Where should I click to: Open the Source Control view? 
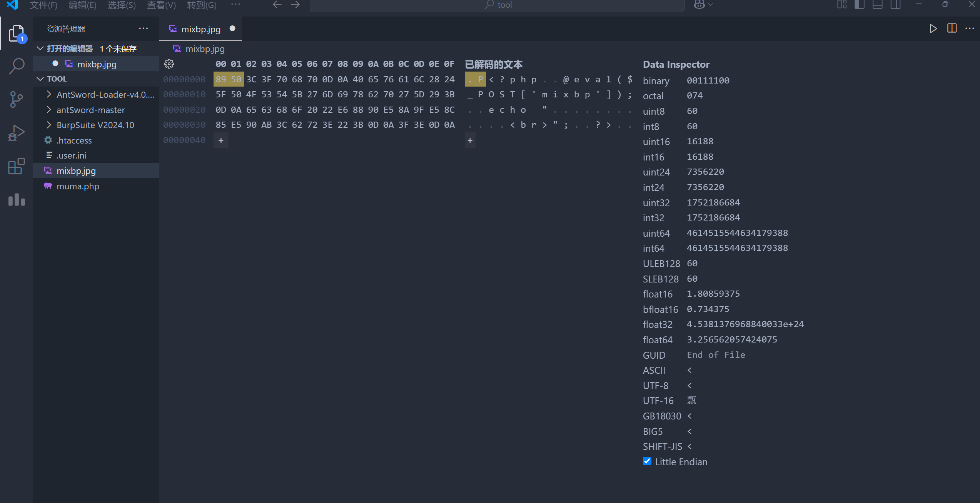pyautogui.click(x=17, y=100)
